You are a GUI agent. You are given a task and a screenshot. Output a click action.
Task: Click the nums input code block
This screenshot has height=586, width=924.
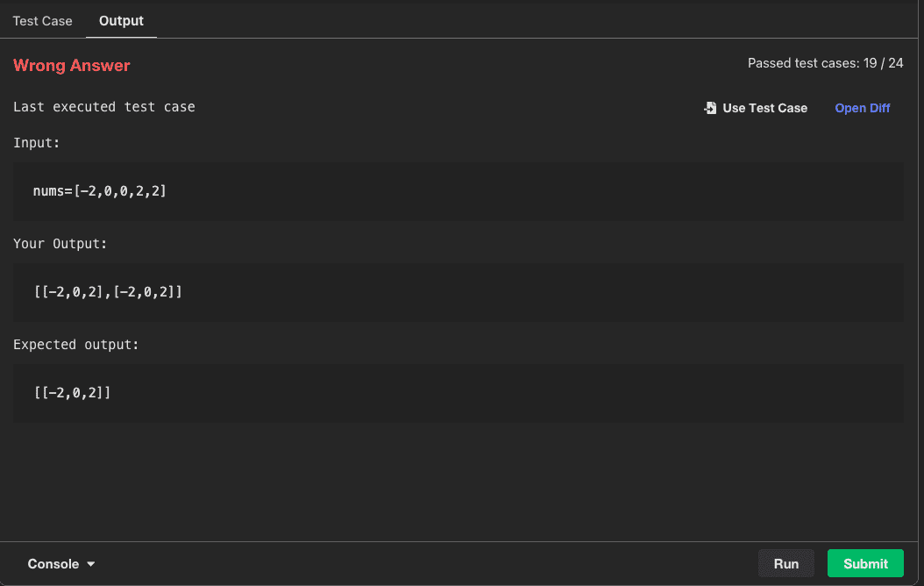point(458,190)
